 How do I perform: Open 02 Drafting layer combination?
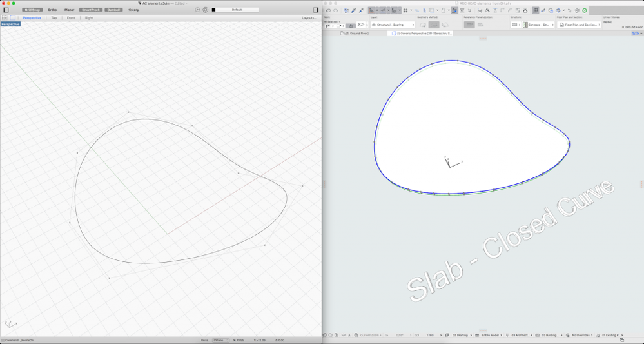460,336
